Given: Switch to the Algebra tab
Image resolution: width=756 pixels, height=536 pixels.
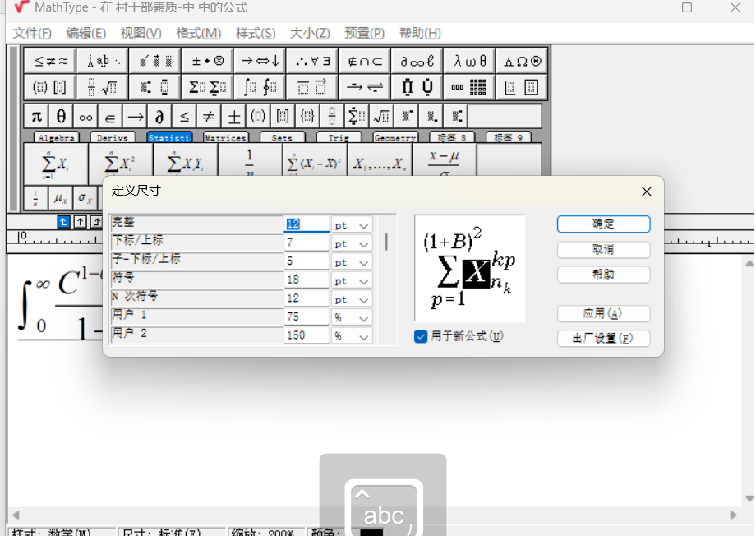Looking at the screenshot, I should tap(57, 138).
